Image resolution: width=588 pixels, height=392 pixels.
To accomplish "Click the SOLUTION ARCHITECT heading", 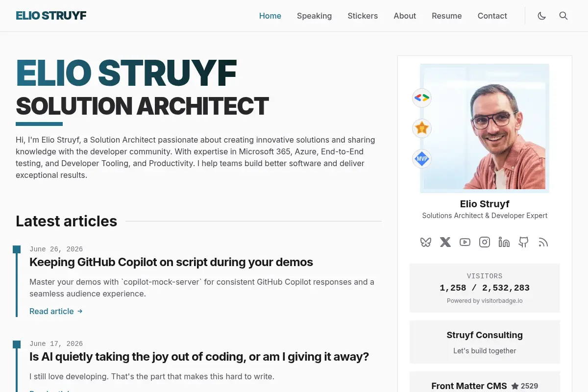I will pos(142,106).
